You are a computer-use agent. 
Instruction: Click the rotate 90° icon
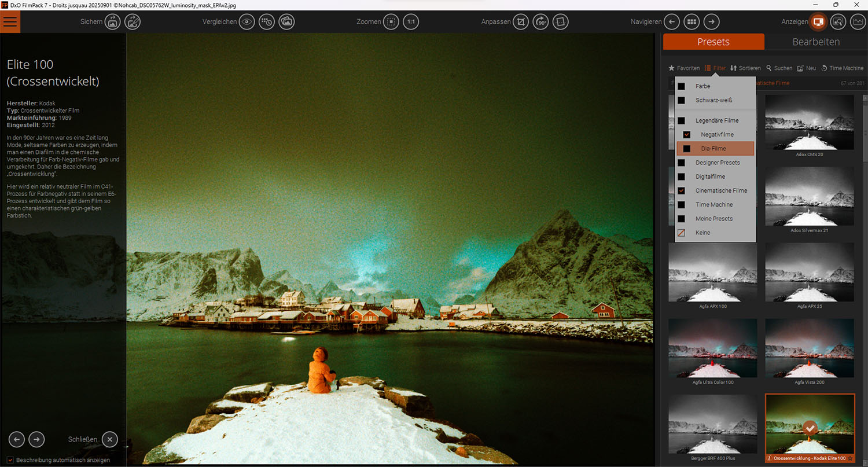(x=540, y=22)
